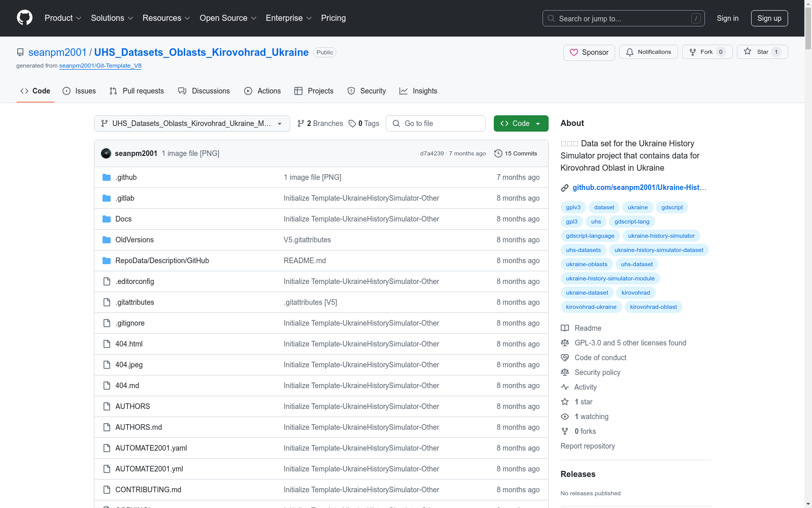The image size is (812, 508).
Task: Open the Pricing page
Action: [x=333, y=18]
